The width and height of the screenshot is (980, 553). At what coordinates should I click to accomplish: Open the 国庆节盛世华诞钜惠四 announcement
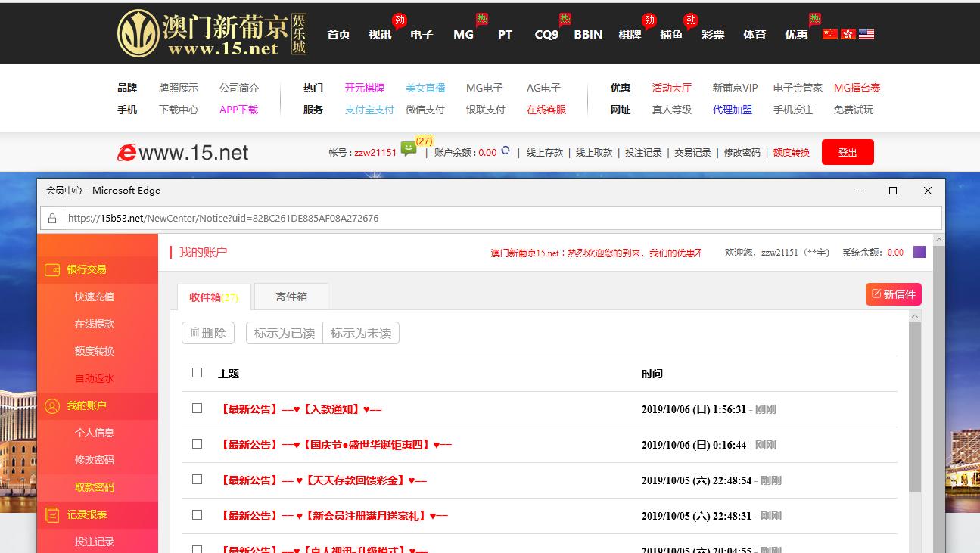click(x=334, y=445)
